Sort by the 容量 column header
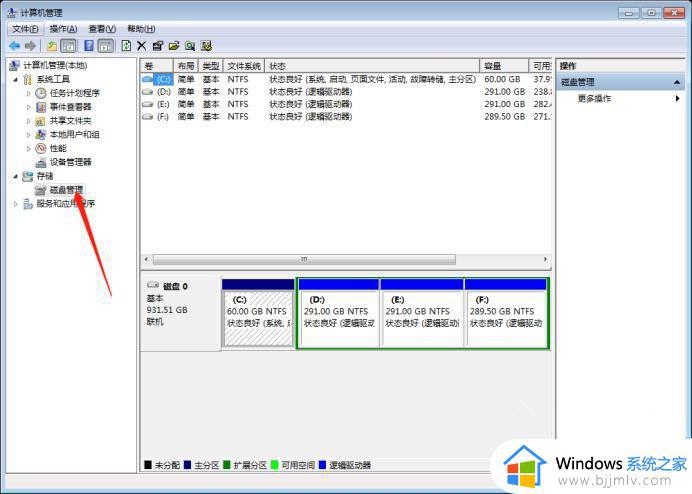The height and width of the screenshot is (494, 692). (504, 66)
